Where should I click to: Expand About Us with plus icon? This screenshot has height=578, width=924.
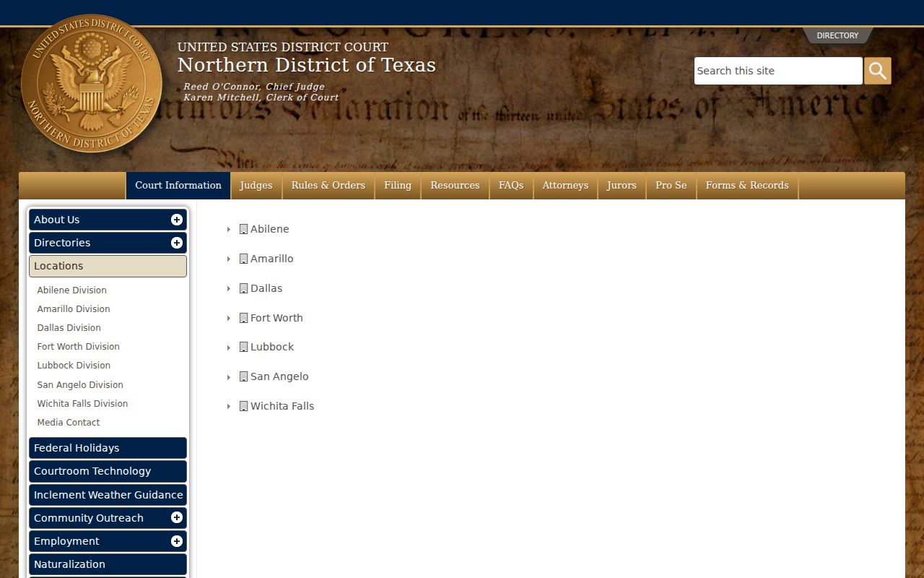tap(176, 220)
